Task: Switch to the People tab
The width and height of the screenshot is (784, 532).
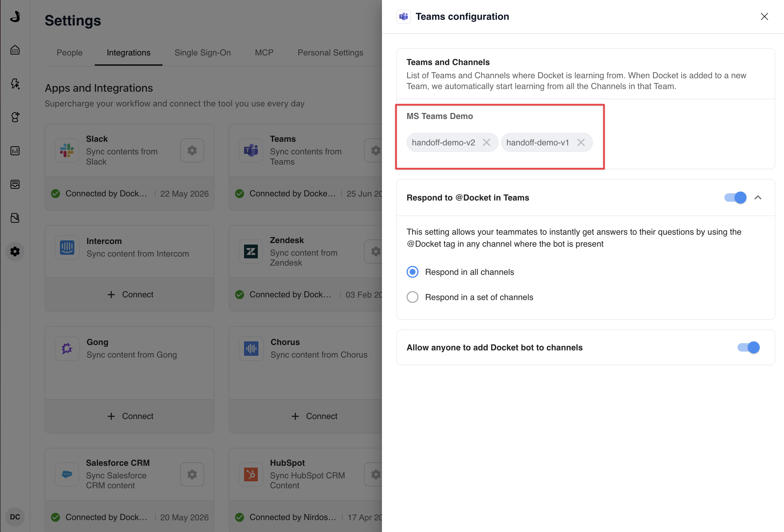Action: (70, 53)
